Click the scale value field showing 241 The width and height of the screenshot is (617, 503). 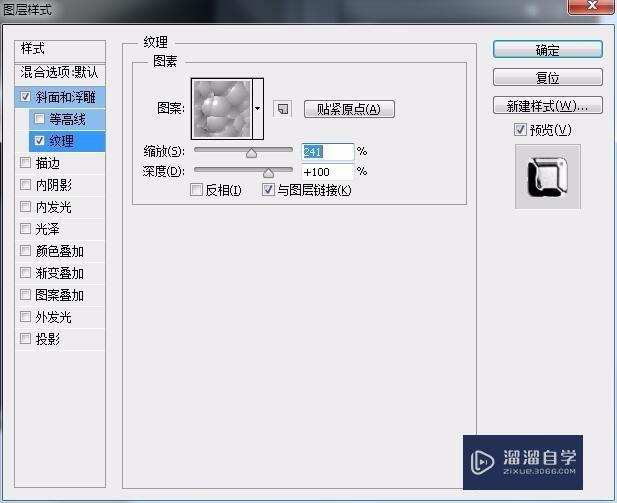click(327, 152)
